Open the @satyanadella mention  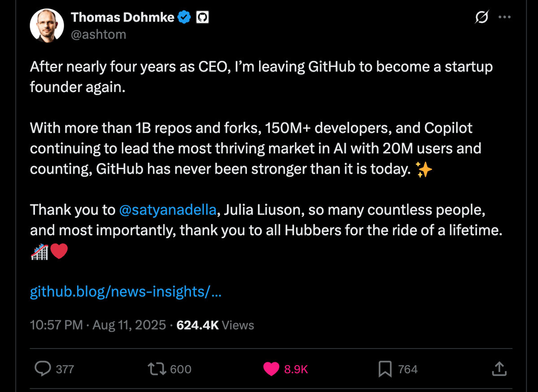click(x=168, y=209)
